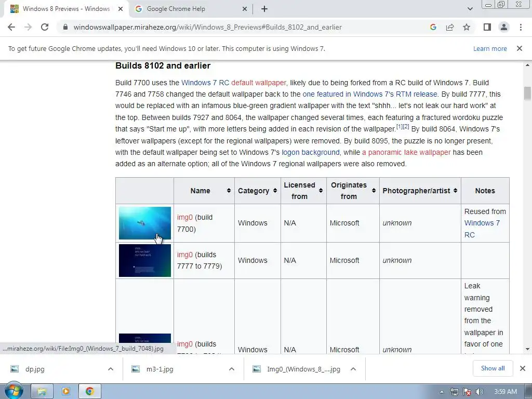Viewport: 532px width, 399px height.
Task: Close the Windows 8 Previews tab
Action: (121, 9)
